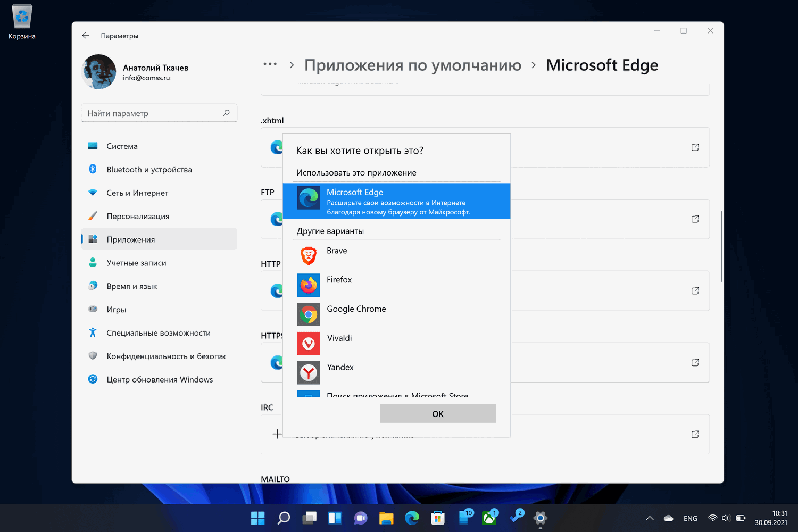798x532 pixels.
Task: Open Privacy and security settings
Action: tap(159, 356)
